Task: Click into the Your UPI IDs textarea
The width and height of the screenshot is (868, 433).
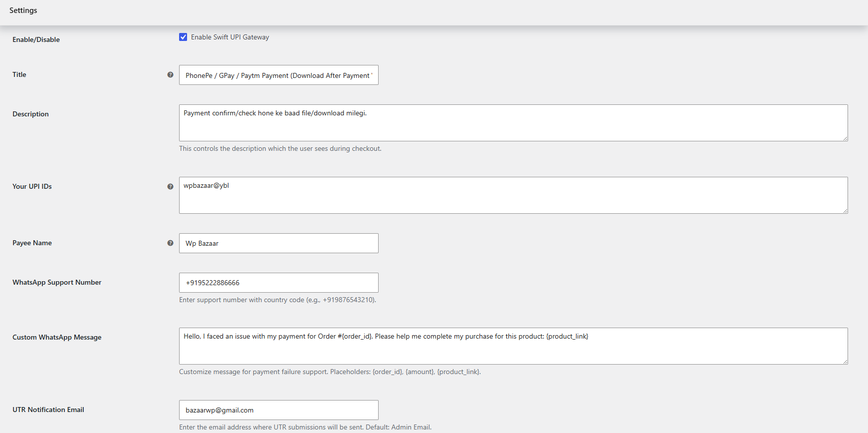Action: tap(513, 195)
